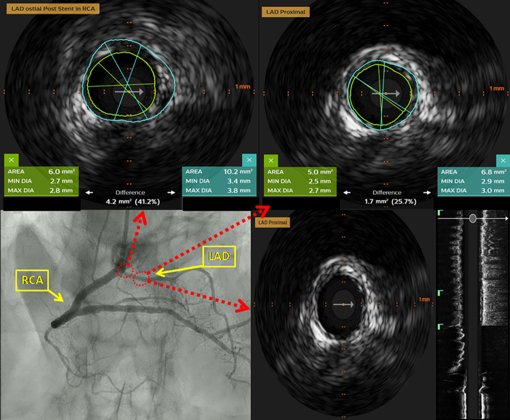This screenshot has height=420, width=510.
Task: Close the green 5.0 mm² area measurement
Action: [x=271, y=160]
